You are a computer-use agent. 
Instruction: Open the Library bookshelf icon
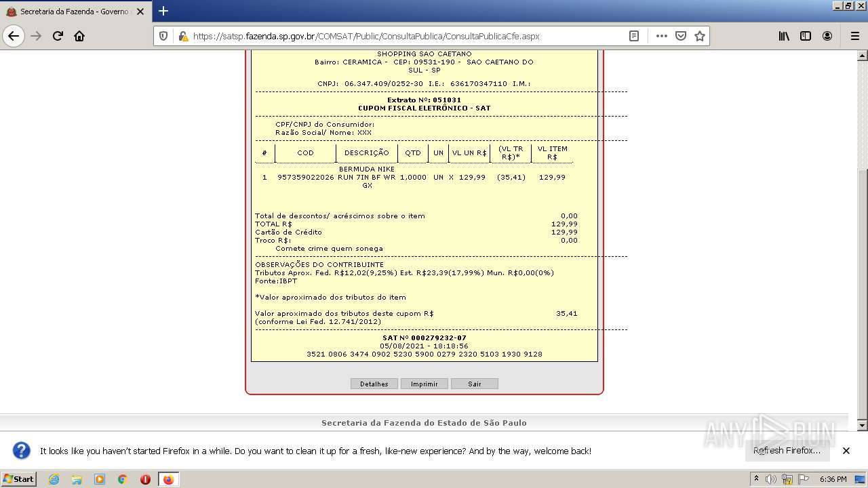coord(784,36)
